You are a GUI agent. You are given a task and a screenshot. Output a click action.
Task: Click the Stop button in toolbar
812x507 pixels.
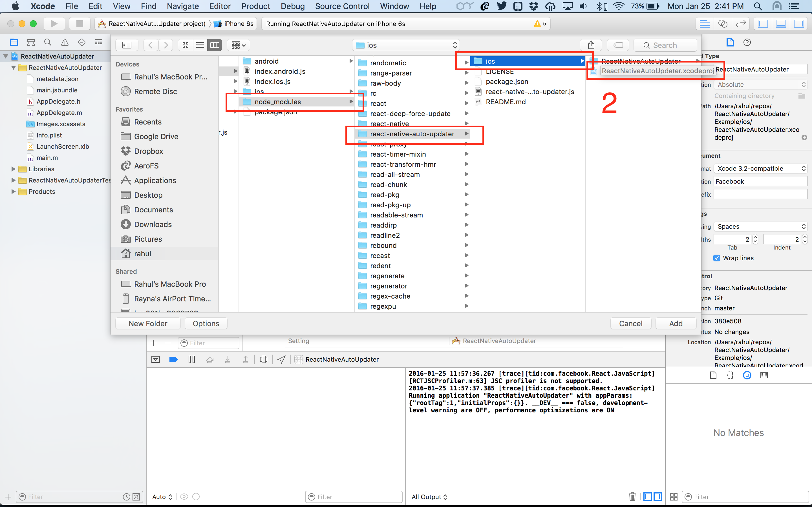[x=78, y=24]
